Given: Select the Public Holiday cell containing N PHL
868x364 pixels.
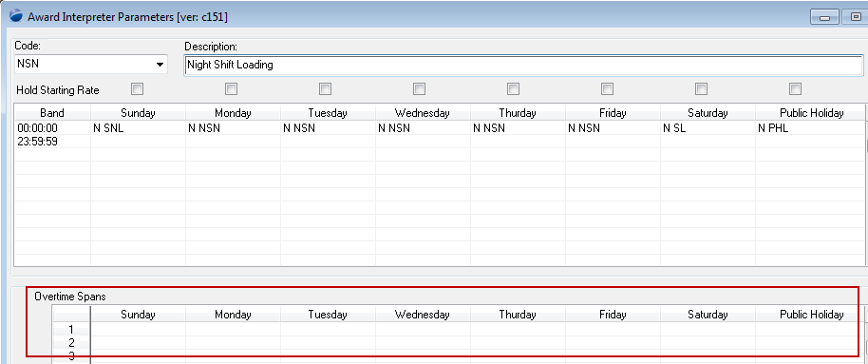Looking at the screenshot, I should [810, 128].
